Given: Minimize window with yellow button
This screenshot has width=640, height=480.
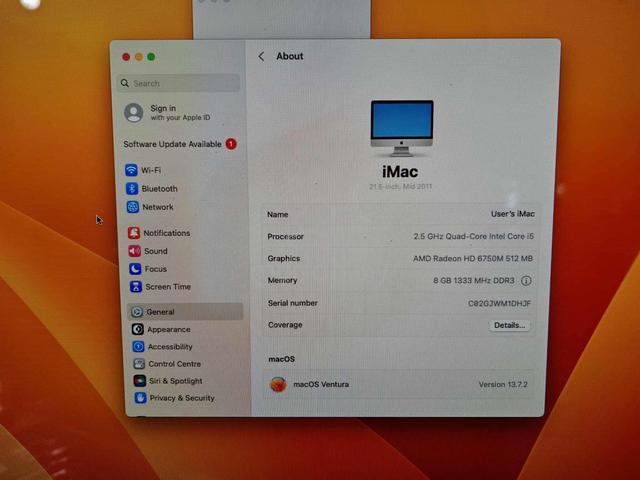Looking at the screenshot, I should (139, 57).
